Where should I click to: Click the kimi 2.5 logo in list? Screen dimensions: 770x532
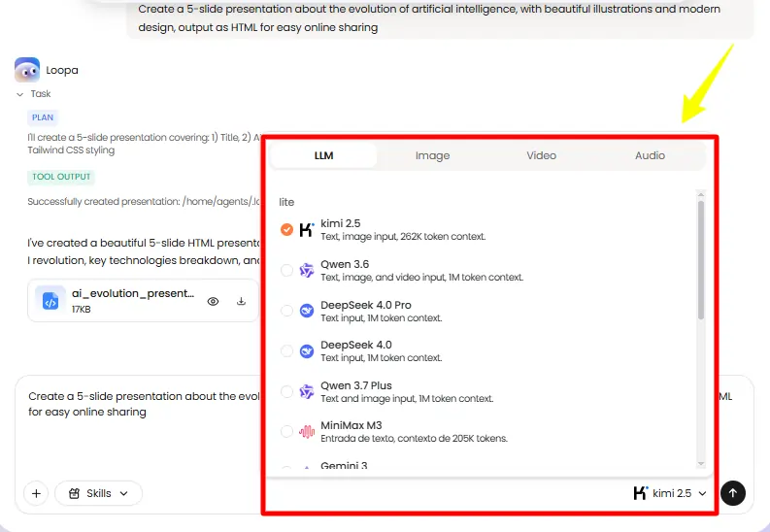pos(307,229)
